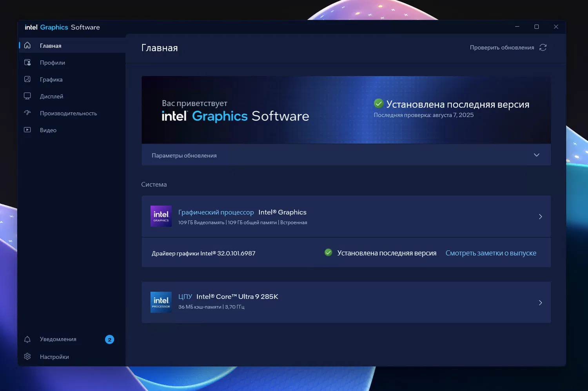Click the Вас приветствует welcome text
Image resolution: width=588 pixels, height=391 pixels.
[x=194, y=103]
